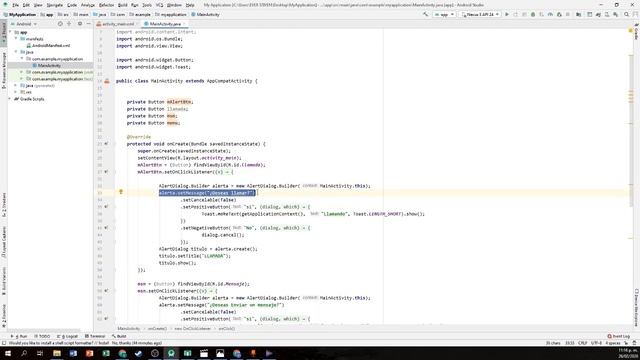Image resolution: width=640 pixels, height=360 pixels.
Task: Open the Nexus device selector dropdown
Action: 480,14
